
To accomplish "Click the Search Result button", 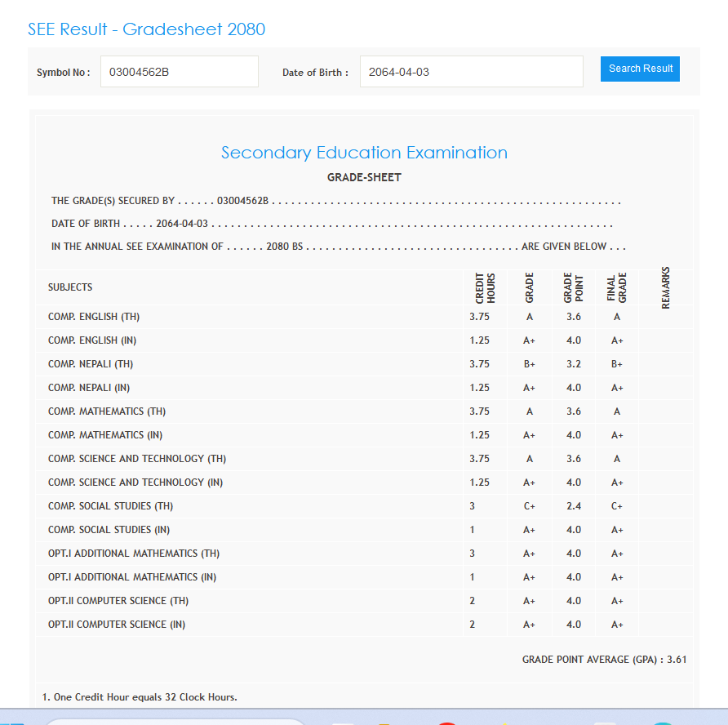I will pos(640,69).
